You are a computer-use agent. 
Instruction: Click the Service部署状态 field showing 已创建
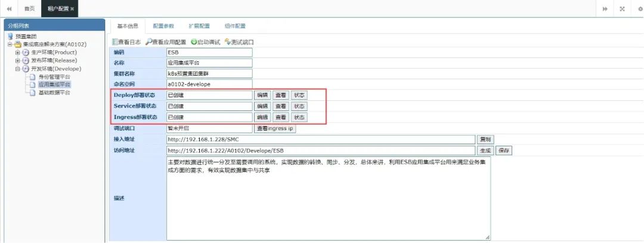(x=209, y=106)
